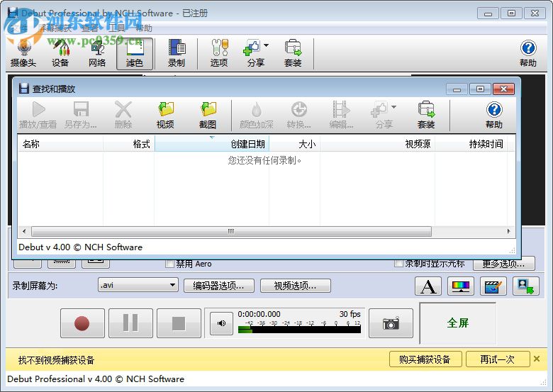The width and height of the screenshot is (553, 392).
Task: Expand the Share dropdown arrow in main toolbar
Action: (267, 45)
